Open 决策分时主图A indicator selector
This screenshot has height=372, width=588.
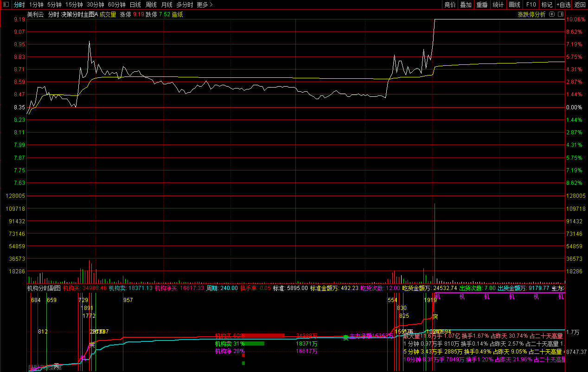[x=79, y=14]
